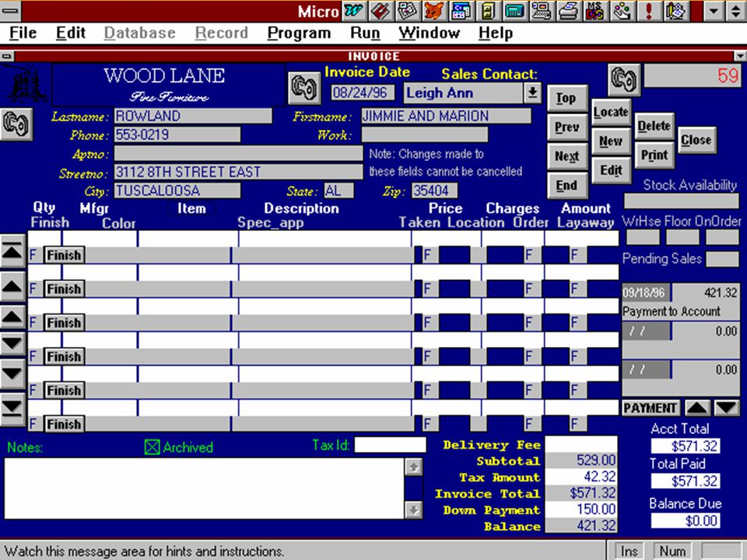Click the Tax Id input box
Screen dimensions: 747x560
[x=390, y=445]
